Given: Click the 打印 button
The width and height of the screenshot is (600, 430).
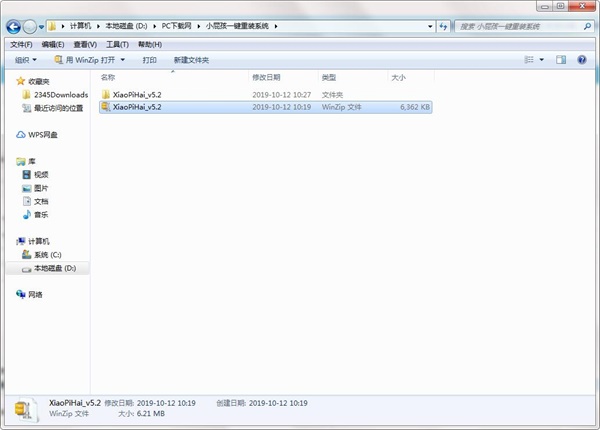Looking at the screenshot, I should [x=149, y=60].
